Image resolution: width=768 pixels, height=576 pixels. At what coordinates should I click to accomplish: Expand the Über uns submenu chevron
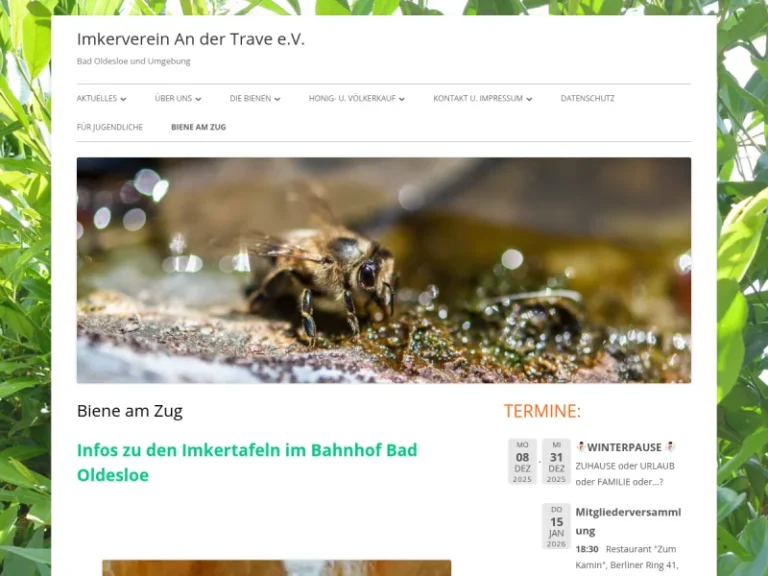pyautogui.click(x=198, y=99)
